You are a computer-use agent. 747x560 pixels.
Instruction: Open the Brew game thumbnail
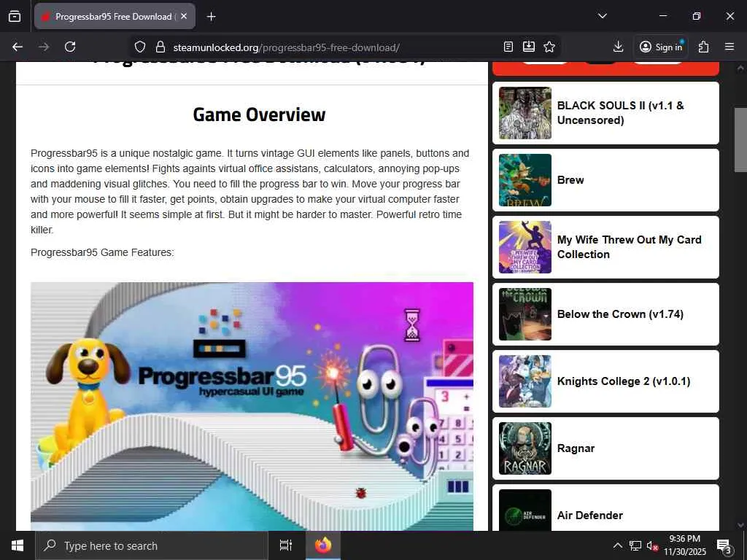pos(525,180)
